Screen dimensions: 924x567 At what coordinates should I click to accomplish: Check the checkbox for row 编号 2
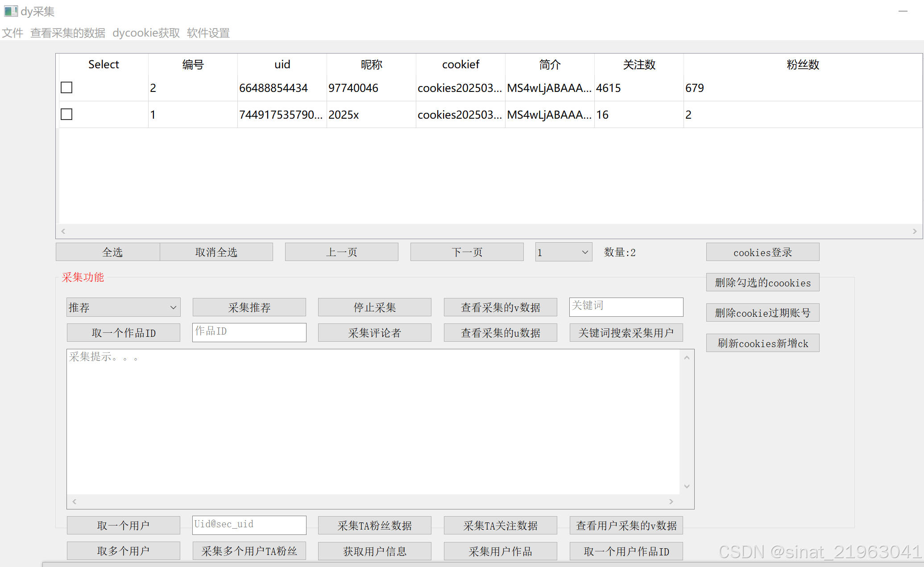click(x=66, y=87)
